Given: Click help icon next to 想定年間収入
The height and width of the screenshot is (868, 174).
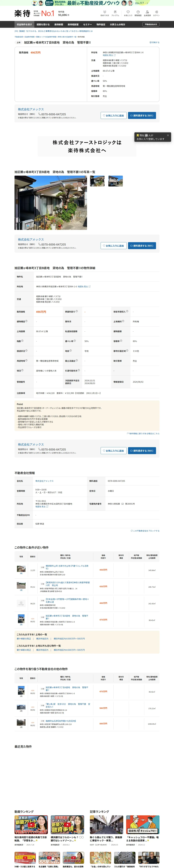Looking at the screenshot, I should (x=127, y=311).
